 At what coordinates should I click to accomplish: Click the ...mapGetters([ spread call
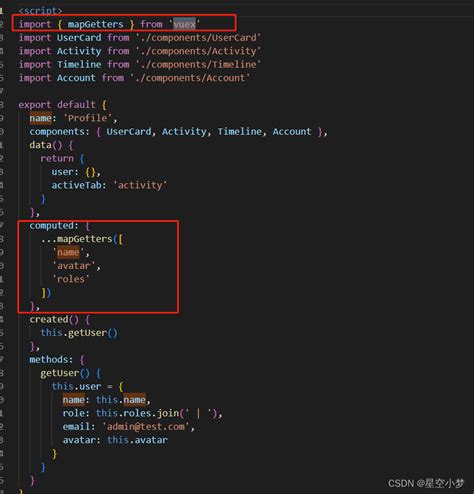point(82,239)
